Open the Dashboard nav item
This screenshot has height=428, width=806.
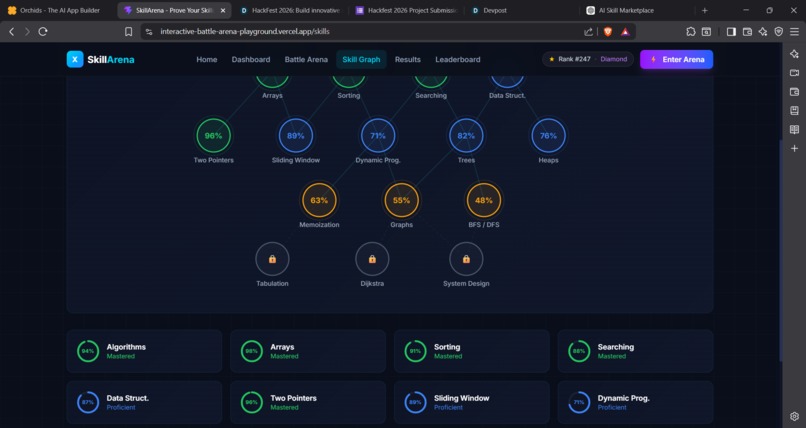click(251, 59)
